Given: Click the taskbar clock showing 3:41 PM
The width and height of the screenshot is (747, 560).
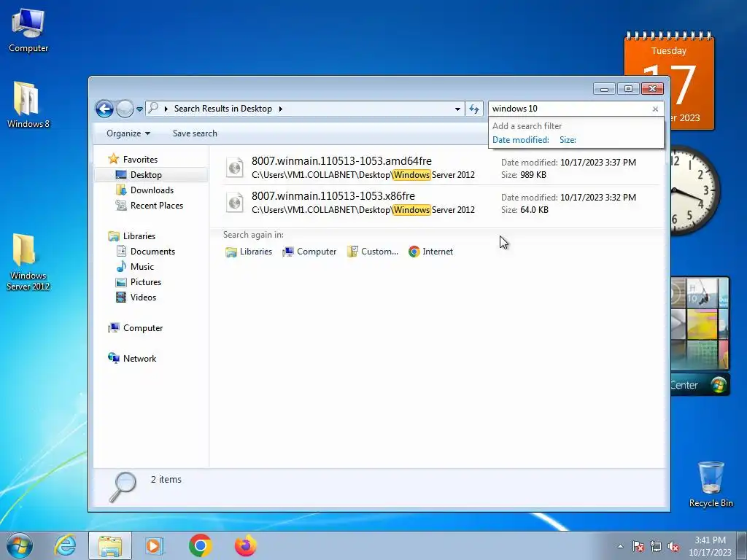Looking at the screenshot, I should (x=710, y=546).
